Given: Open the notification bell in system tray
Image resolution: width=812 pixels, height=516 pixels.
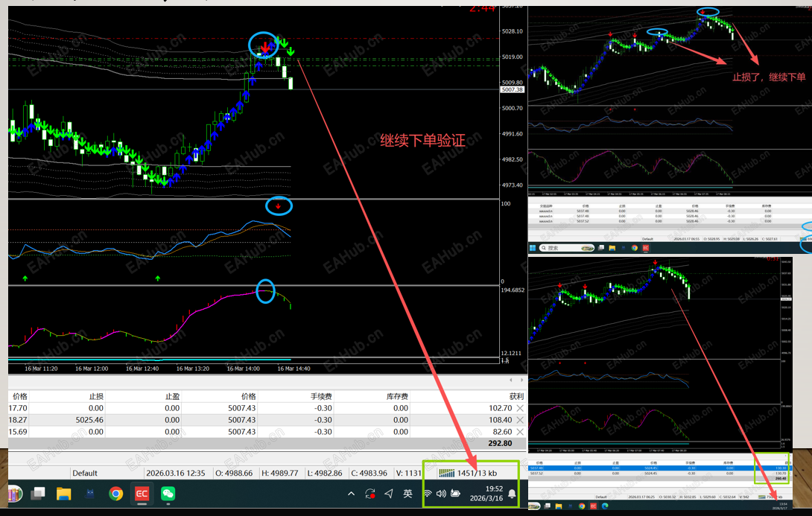Looking at the screenshot, I should [512, 494].
